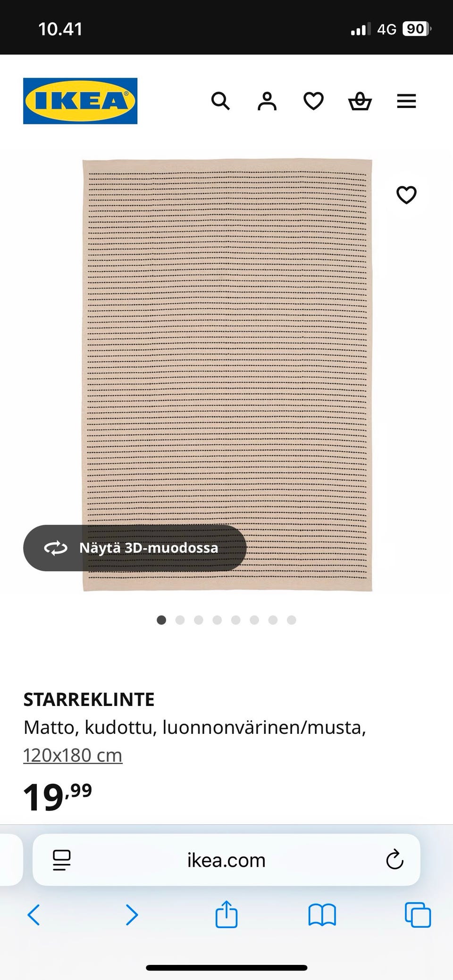
Task: Open the IKEA search icon
Action: (x=220, y=101)
